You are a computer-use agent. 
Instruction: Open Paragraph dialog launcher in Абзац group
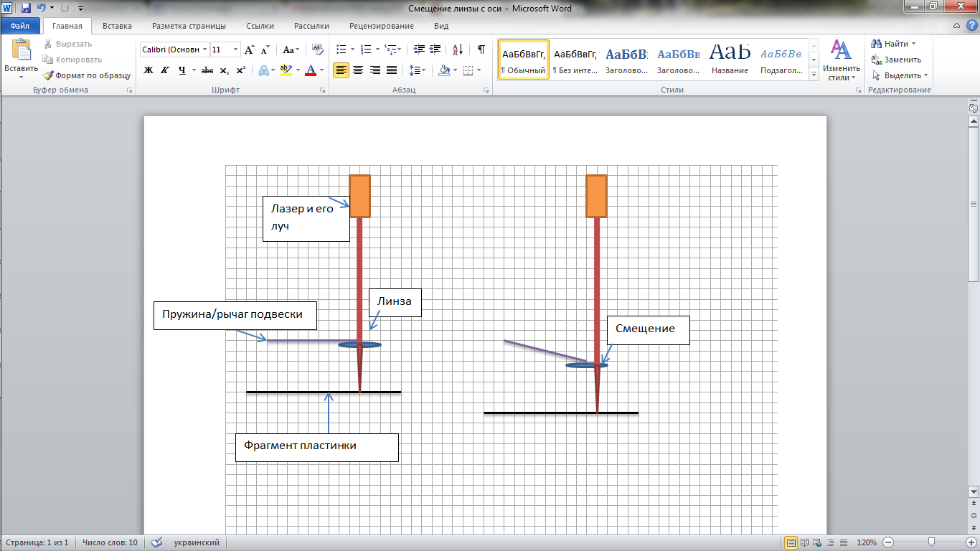[486, 90]
